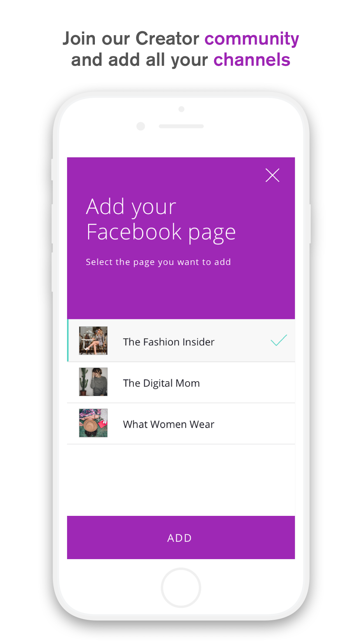
Task: Click the What Women Wear label text
Action: [x=168, y=424]
